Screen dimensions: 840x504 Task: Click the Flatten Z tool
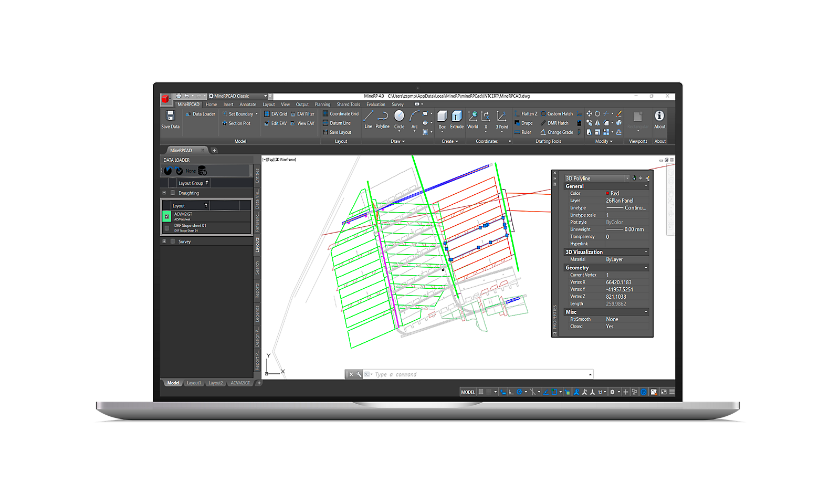[x=526, y=114]
